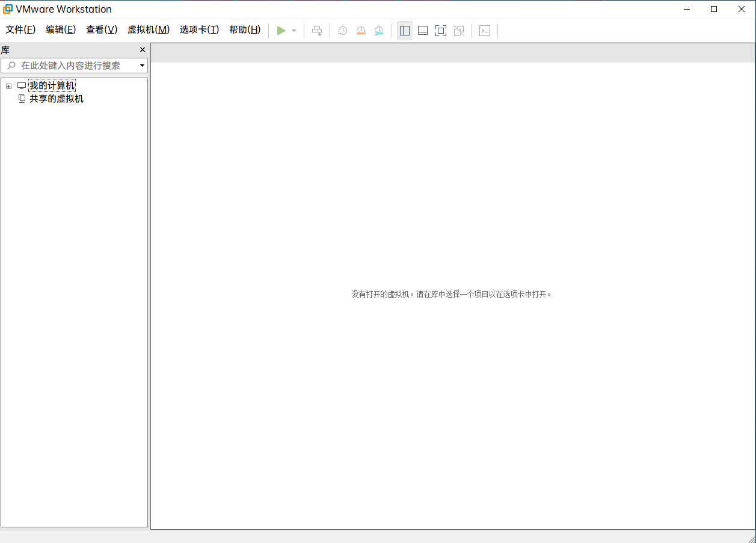This screenshot has height=543, width=756.
Task: Open the library search dropdown arrow
Action: coord(142,66)
